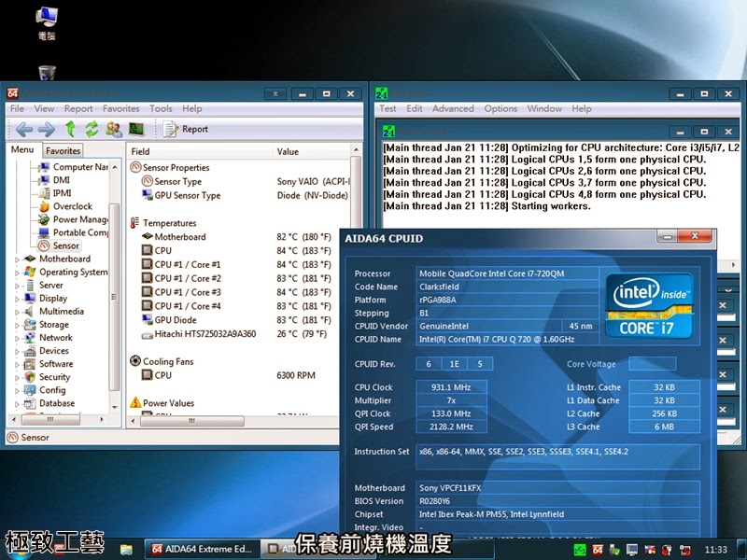
Task: Click the green Prime95 tray icon
Action: 580,550
